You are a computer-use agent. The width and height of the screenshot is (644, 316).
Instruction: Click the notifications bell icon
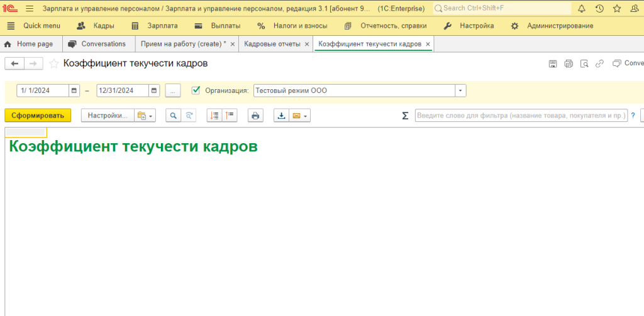point(581,9)
